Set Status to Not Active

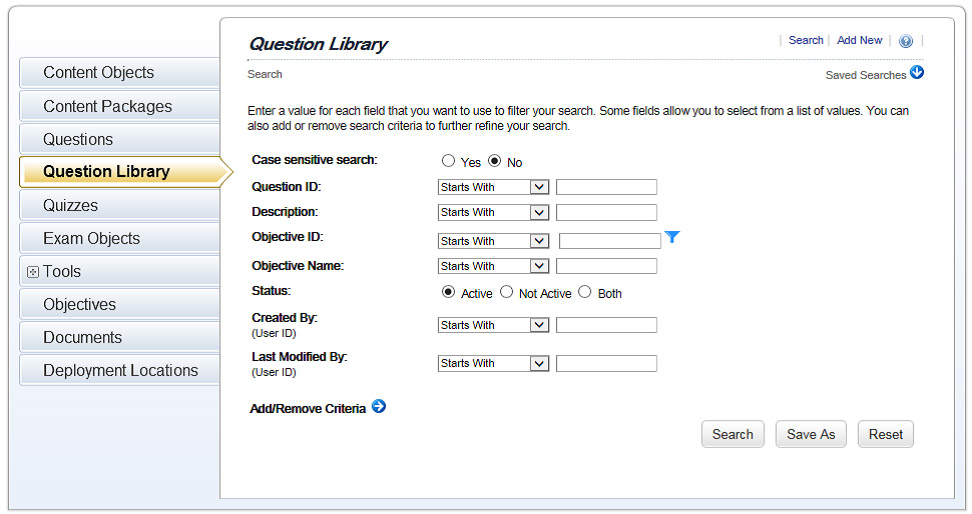[x=507, y=293]
